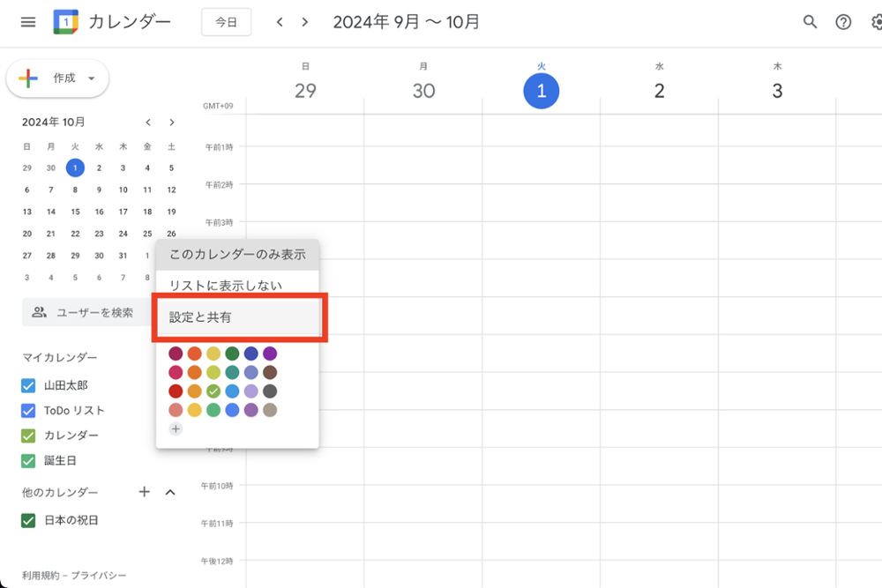Open the main hamburger menu
The height and width of the screenshot is (588, 882).
[x=28, y=22]
